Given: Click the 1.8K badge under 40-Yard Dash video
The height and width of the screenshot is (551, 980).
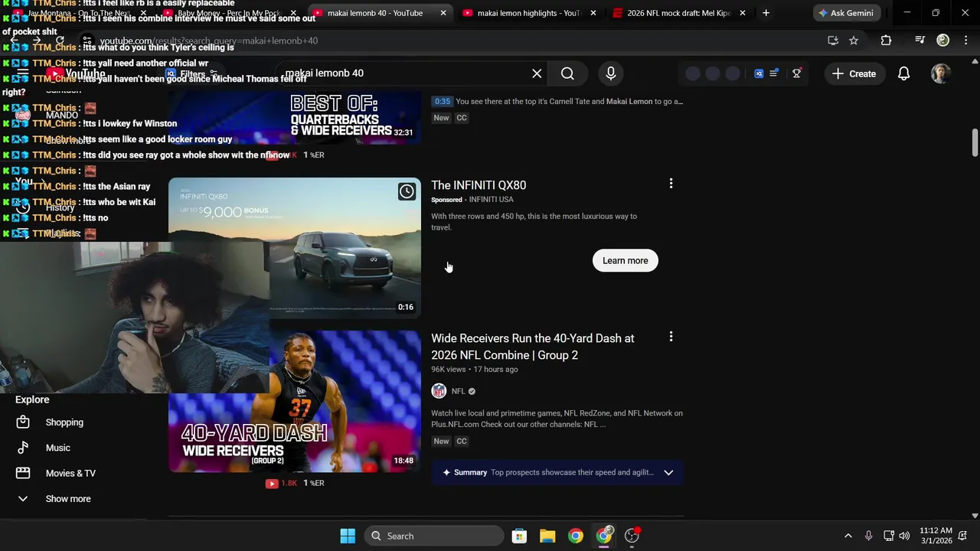Looking at the screenshot, I should (282, 484).
